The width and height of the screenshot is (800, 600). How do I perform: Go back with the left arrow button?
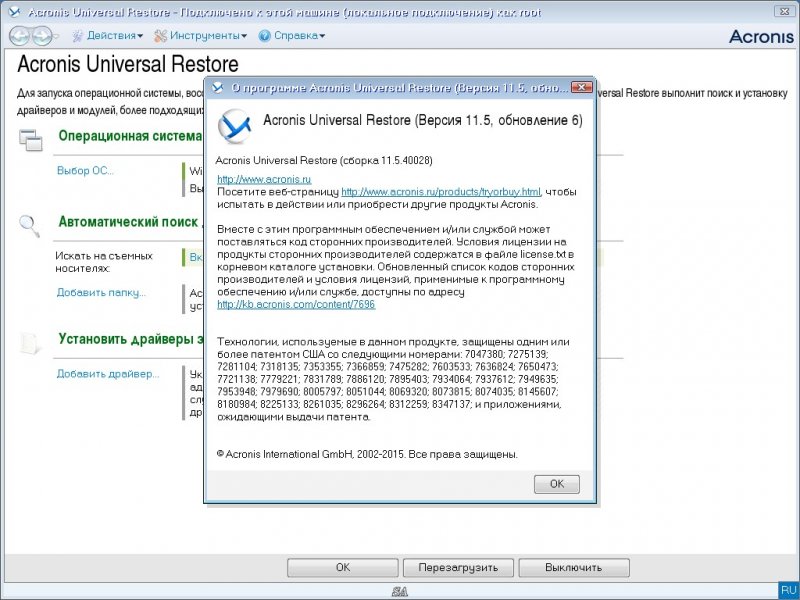(x=19, y=36)
